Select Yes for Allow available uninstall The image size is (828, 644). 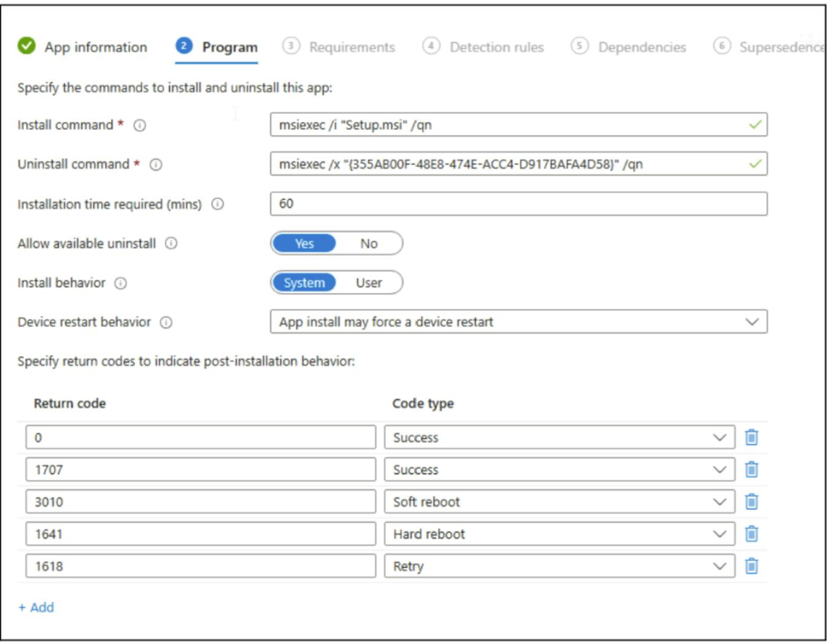[304, 243]
